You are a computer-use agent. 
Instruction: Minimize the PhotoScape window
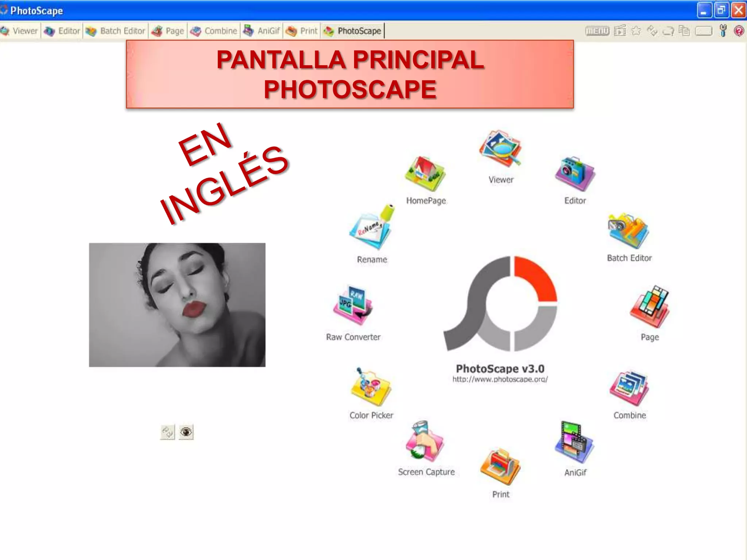(704, 10)
